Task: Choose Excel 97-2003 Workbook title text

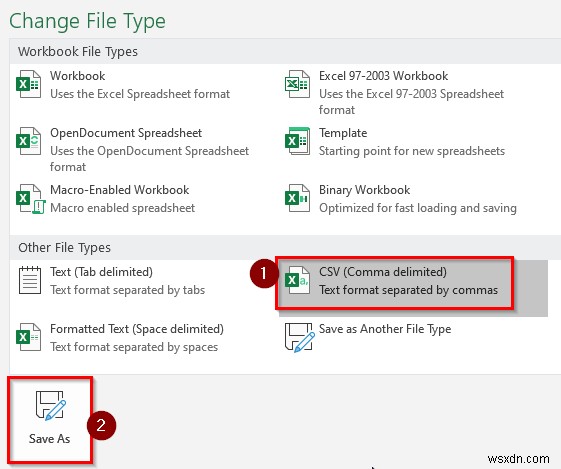Action: coord(384,76)
